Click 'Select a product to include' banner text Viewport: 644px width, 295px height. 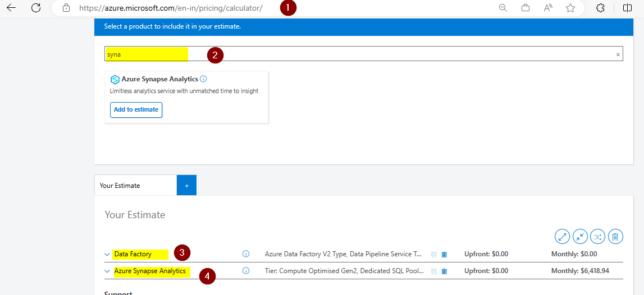[x=172, y=27]
